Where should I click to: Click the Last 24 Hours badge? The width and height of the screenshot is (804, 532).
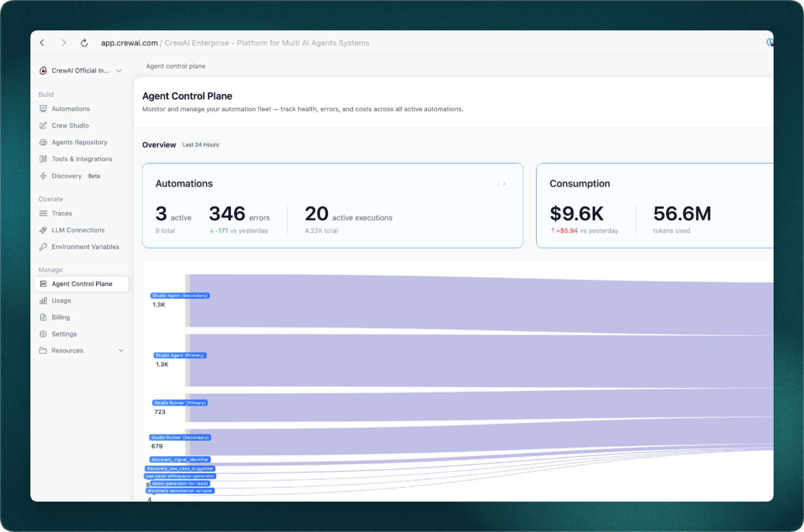200,145
